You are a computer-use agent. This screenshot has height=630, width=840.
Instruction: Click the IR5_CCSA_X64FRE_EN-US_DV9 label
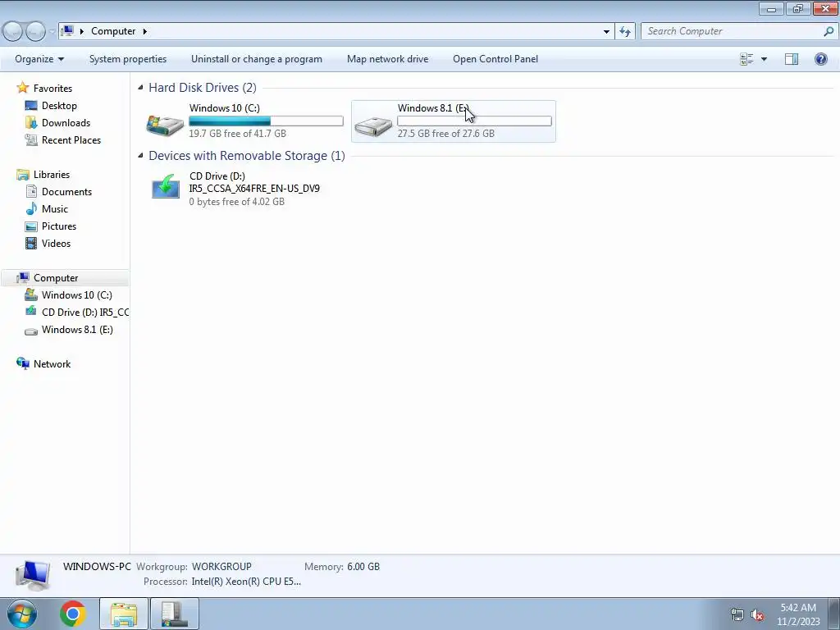[x=254, y=189]
